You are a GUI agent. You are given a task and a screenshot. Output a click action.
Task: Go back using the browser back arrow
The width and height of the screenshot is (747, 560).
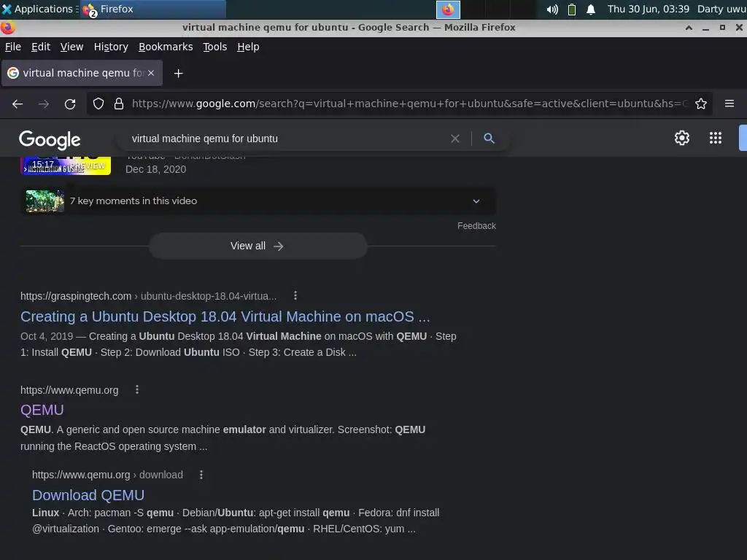[x=18, y=104]
